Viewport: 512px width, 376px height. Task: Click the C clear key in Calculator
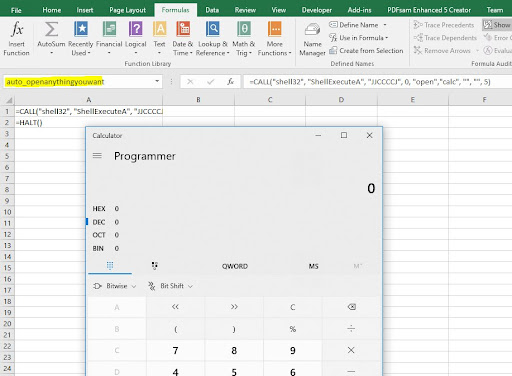tap(293, 307)
